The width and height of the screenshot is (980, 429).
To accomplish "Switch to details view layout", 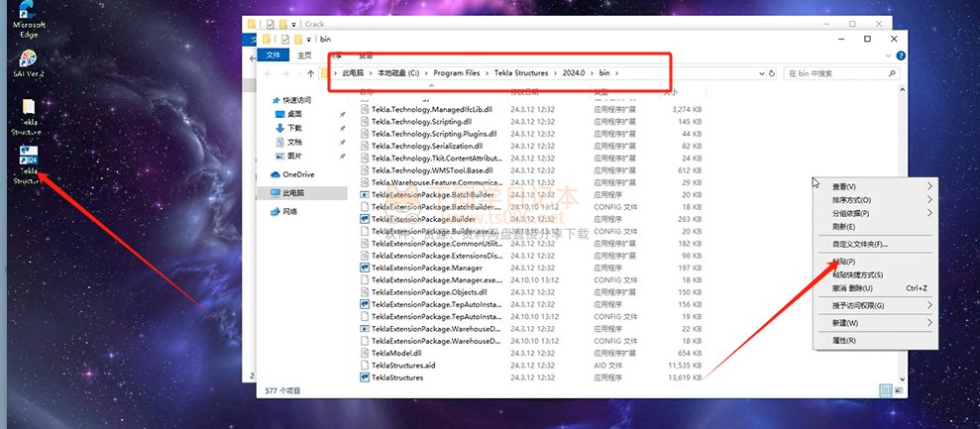I will point(886,390).
